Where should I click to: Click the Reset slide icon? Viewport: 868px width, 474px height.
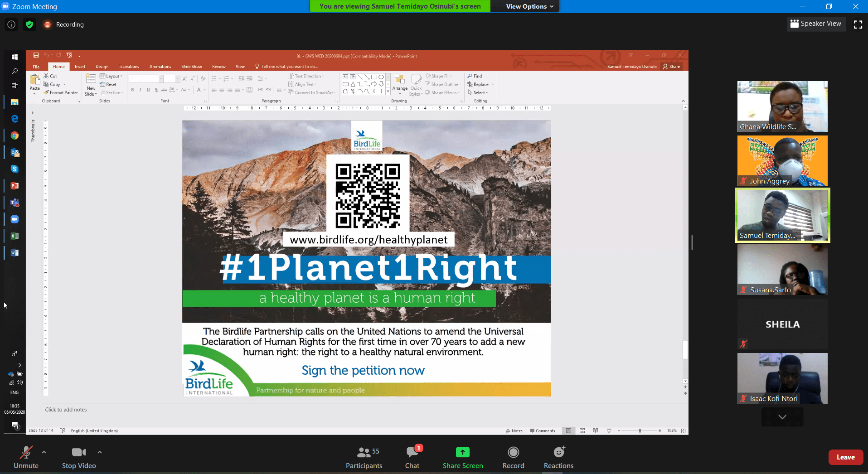pos(102,84)
